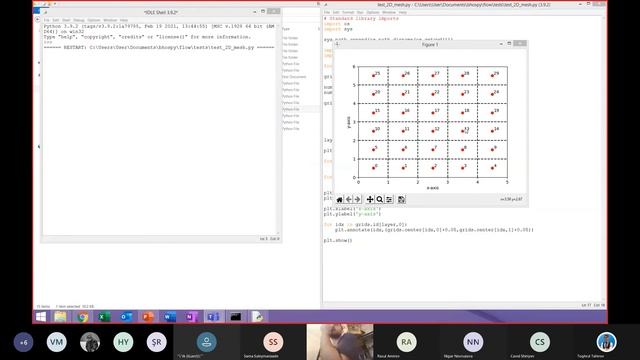The width and height of the screenshot is (640, 360).
Task: Open Window menu in IDLE Shell window
Action: pos(110,20)
